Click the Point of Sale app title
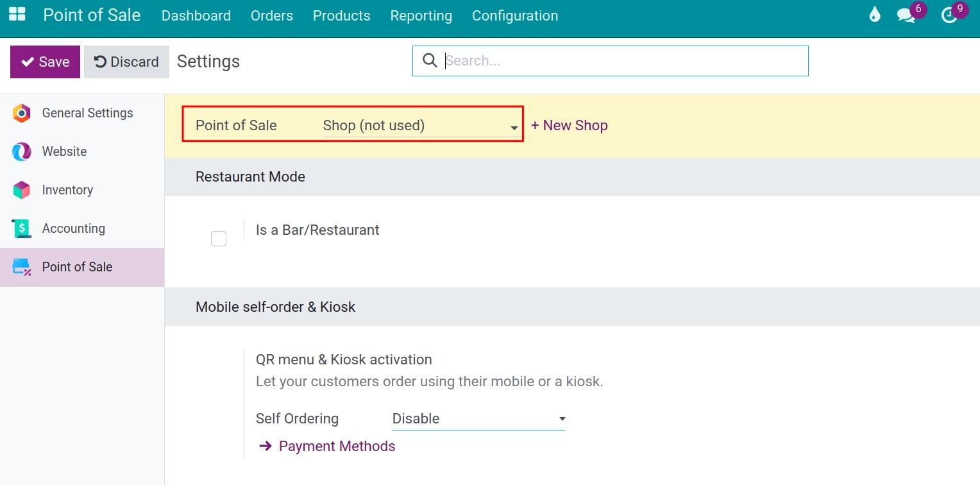The height and width of the screenshot is (485, 980). (92, 15)
